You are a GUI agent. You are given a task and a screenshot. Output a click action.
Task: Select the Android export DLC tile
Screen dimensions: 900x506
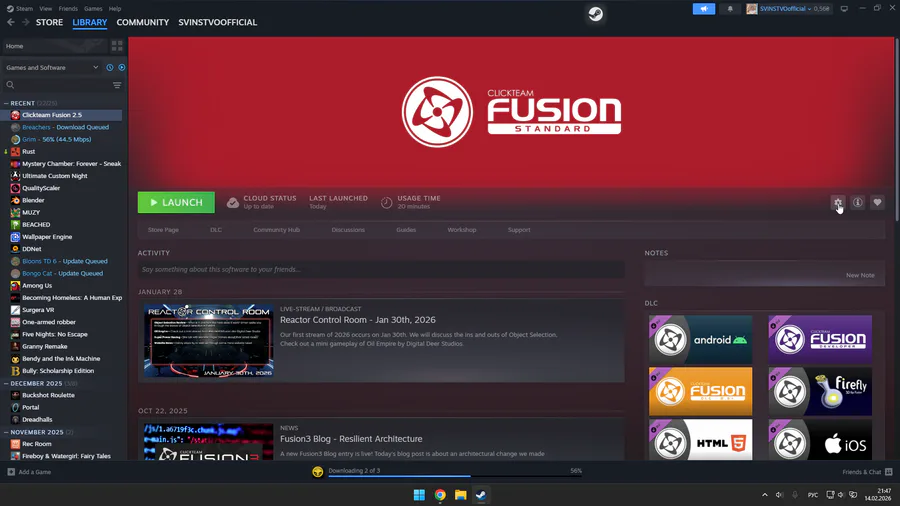700,339
